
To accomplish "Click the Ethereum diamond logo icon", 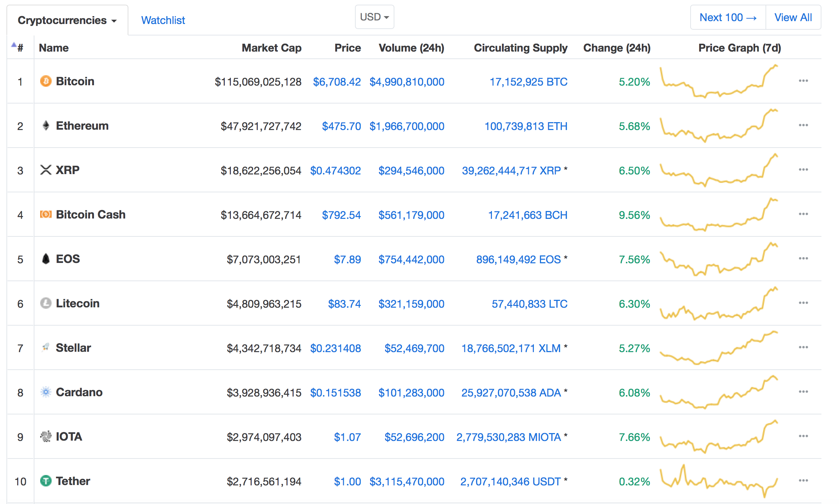I will pos(46,125).
